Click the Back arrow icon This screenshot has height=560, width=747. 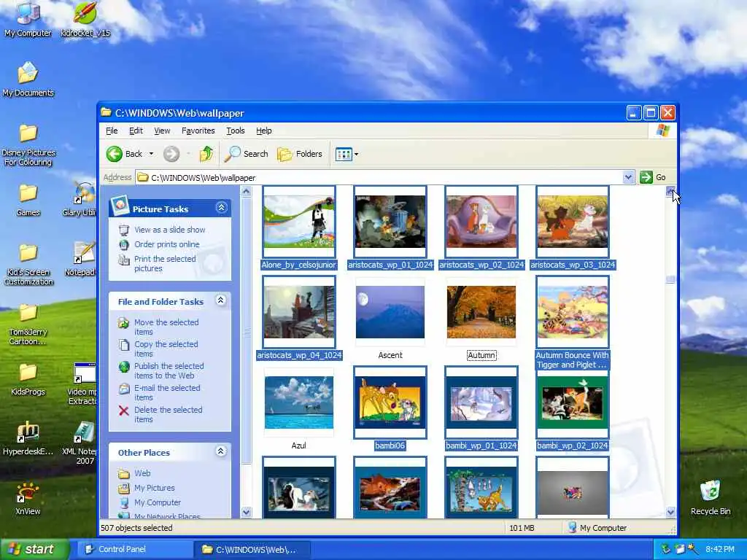pos(115,154)
